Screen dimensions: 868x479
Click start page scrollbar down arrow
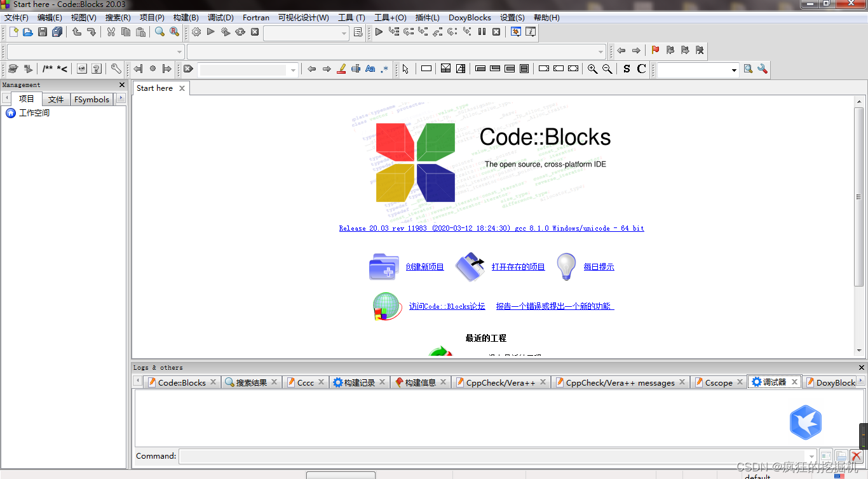click(859, 351)
